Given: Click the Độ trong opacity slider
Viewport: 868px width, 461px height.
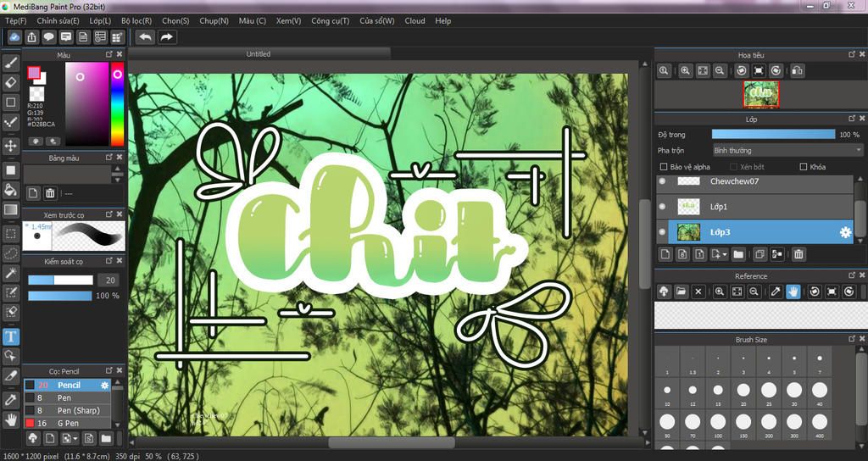Looking at the screenshot, I should pyautogui.click(x=773, y=135).
